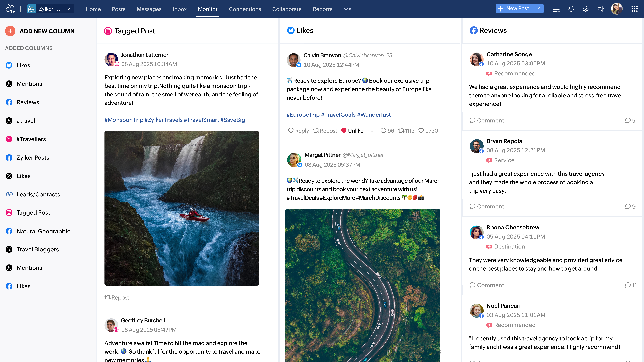Go to the Connections tab

(245, 9)
